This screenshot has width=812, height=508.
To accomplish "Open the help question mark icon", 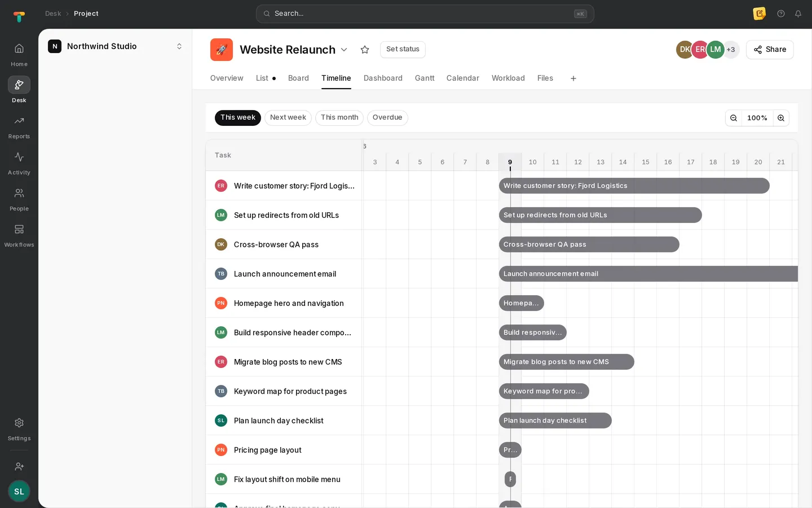I will [781, 14].
